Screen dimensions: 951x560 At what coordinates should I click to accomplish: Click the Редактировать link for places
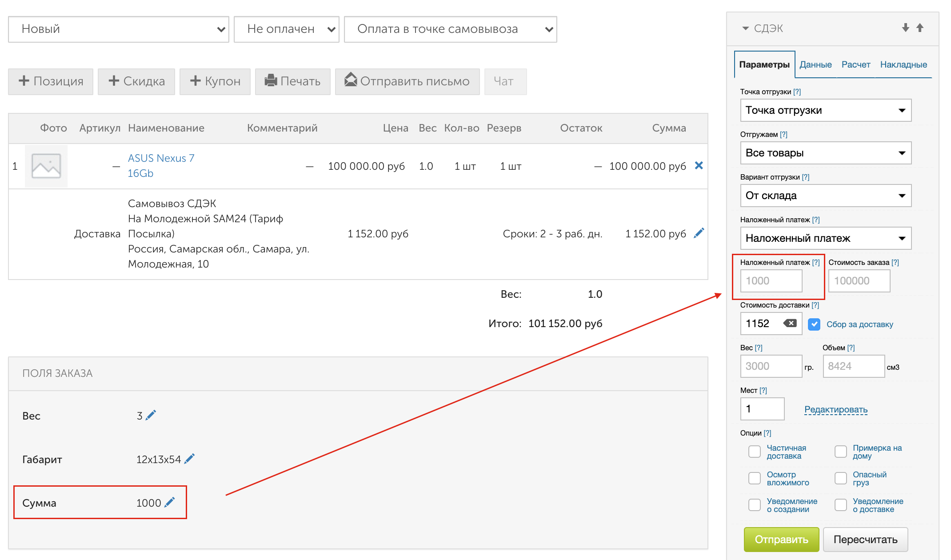click(x=835, y=409)
